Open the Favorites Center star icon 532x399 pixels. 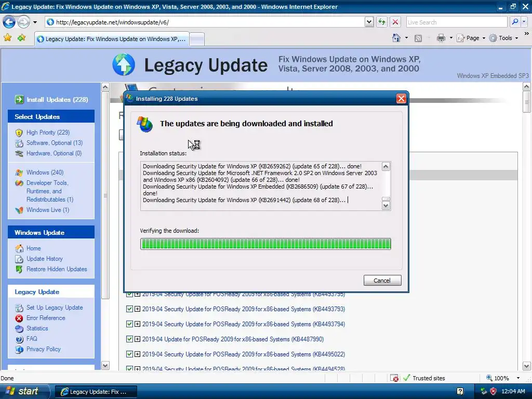(x=7, y=38)
